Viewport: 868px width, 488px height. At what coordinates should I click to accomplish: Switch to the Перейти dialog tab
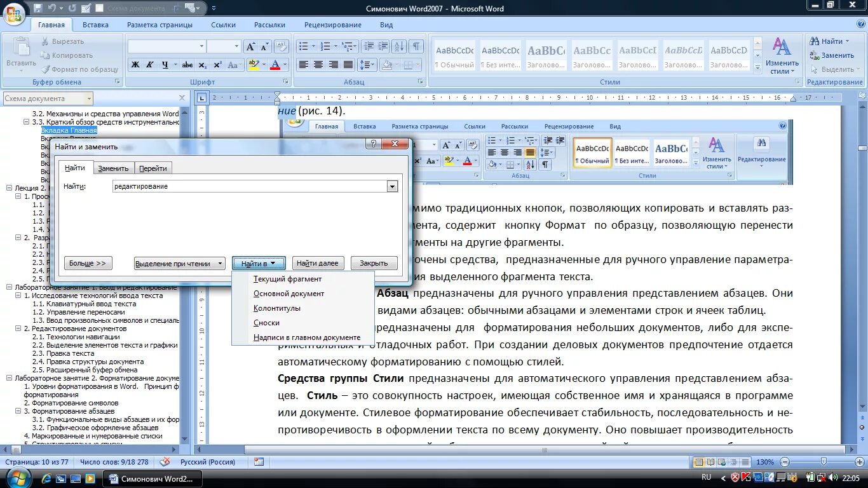coord(153,168)
